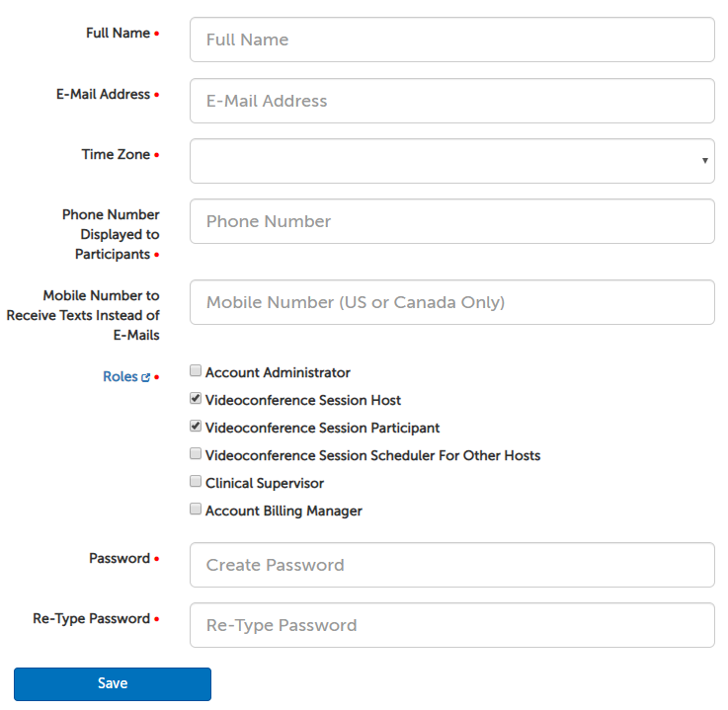Click the external link icon beside Roles
This screenshot has height=710, width=728.
[146, 377]
